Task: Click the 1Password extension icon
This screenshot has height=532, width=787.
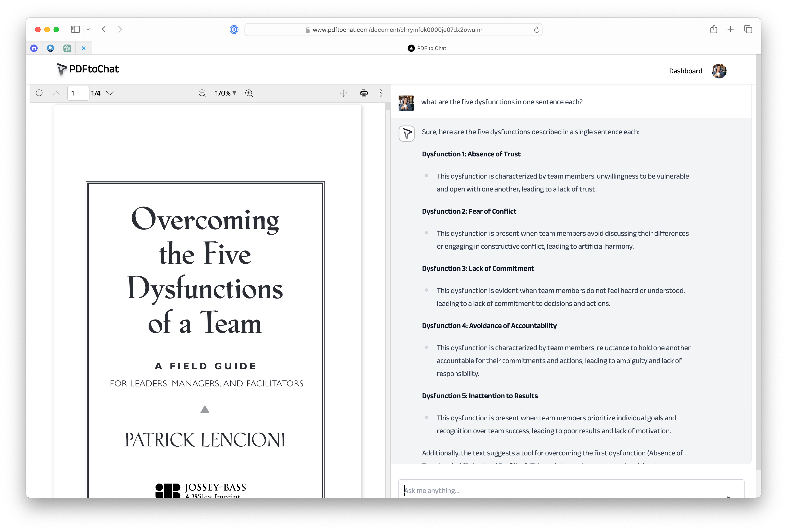Action: click(x=234, y=30)
